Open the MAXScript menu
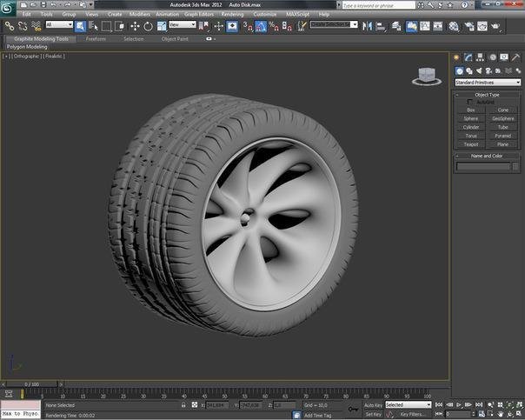Viewport: 525px width, 420px height. [x=297, y=14]
